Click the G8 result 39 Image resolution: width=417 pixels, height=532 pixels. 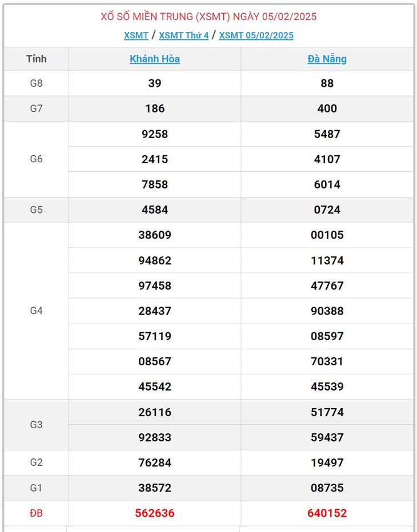pos(155,83)
